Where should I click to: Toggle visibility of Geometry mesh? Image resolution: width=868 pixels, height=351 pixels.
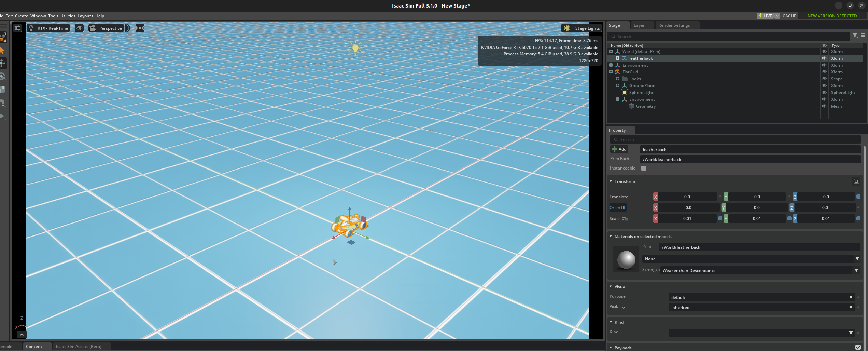tap(824, 106)
